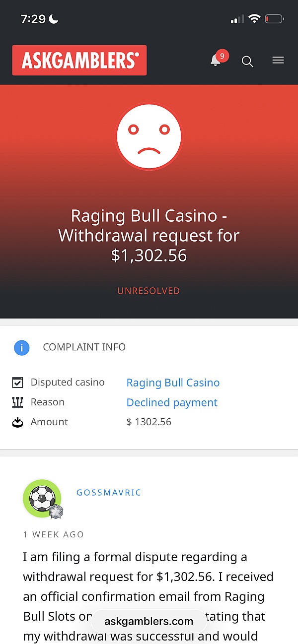Click the blue Complaint Info icon
The height and width of the screenshot is (644, 298).
21,348
